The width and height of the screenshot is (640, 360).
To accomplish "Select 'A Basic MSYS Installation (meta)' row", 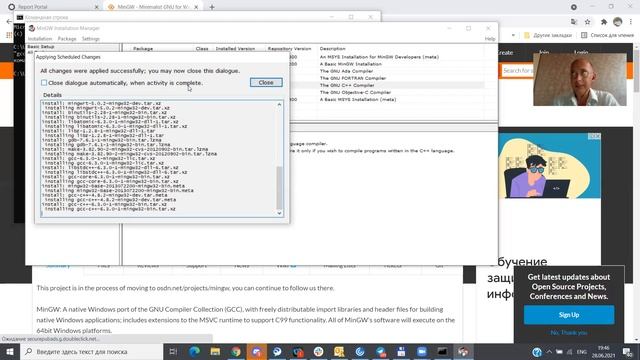I will pos(358,99).
